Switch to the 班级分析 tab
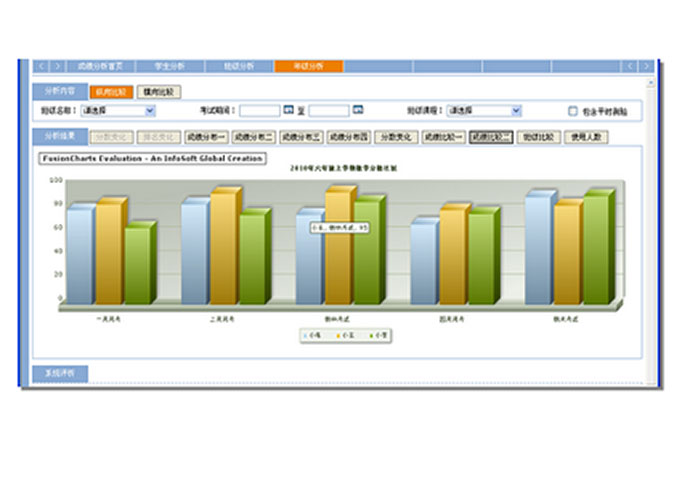 click(239, 66)
